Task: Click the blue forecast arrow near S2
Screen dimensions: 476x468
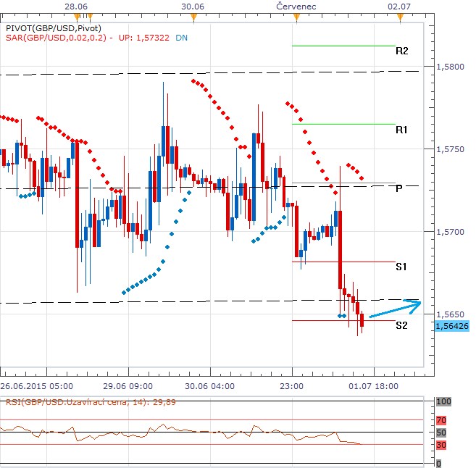Action: [x=394, y=309]
